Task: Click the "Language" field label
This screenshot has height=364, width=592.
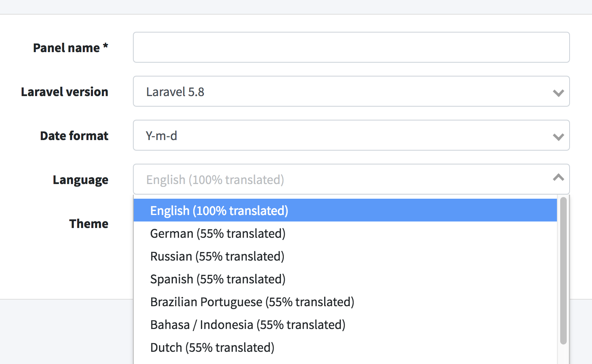Action: click(80, 180)
